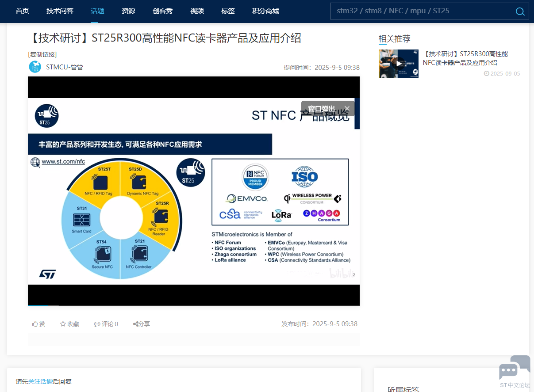This screenshot has height=392, width=534.
Task: Select the 话题 navigation tab
Action: point(97,11)
